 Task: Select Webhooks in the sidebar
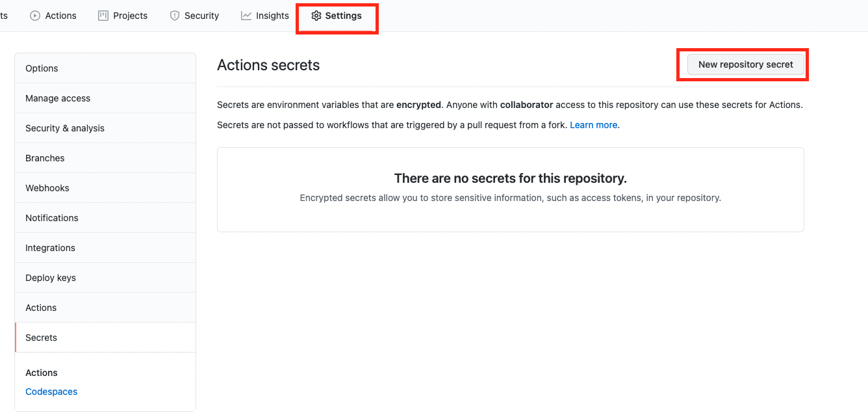point(47,188)
